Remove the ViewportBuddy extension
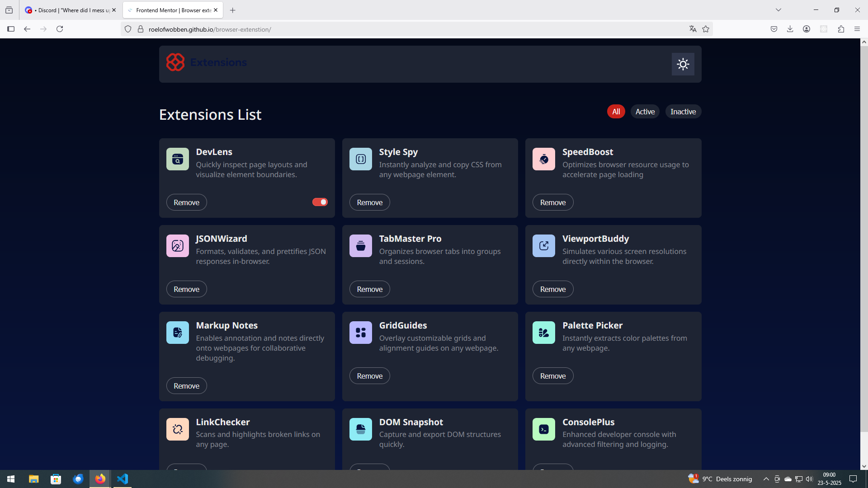This screenshot has width=868, height=488. (552, 289)
